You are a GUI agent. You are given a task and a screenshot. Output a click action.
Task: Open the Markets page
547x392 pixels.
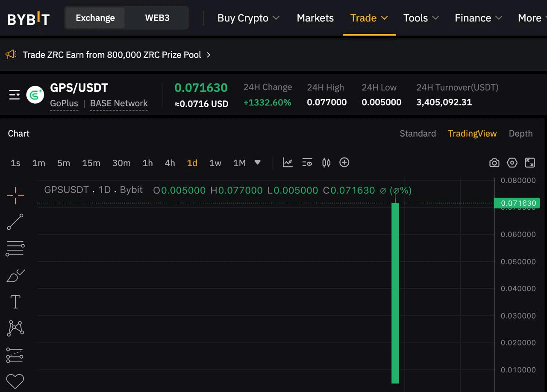coord(315,18)
